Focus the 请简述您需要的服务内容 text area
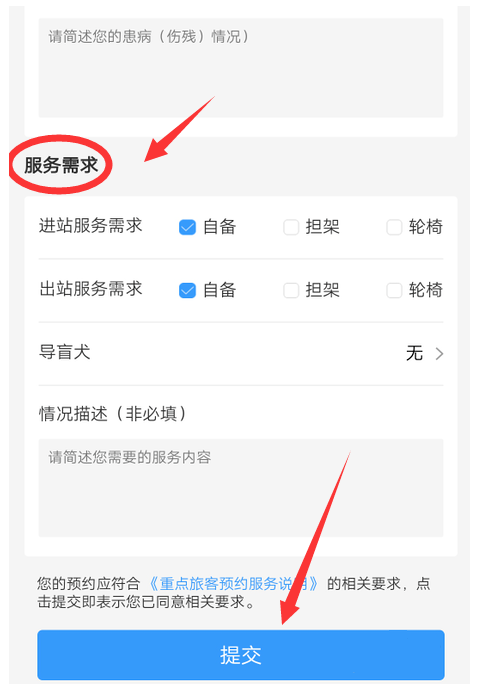 (241, 488)
